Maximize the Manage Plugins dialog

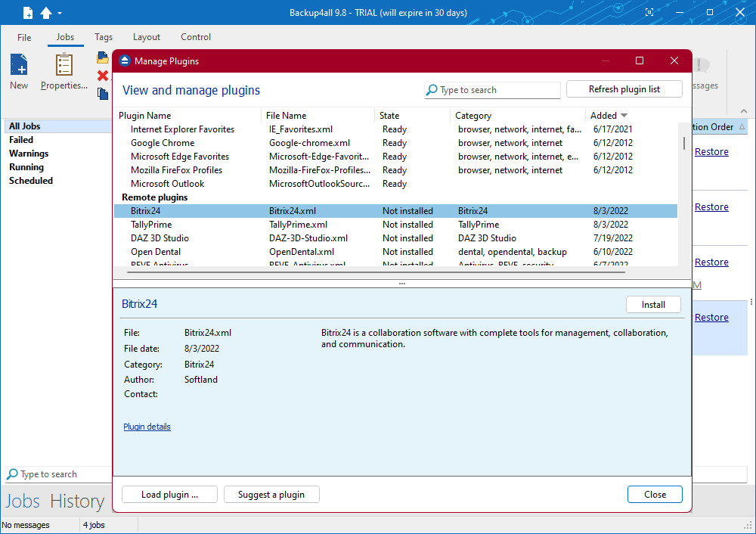640,61
